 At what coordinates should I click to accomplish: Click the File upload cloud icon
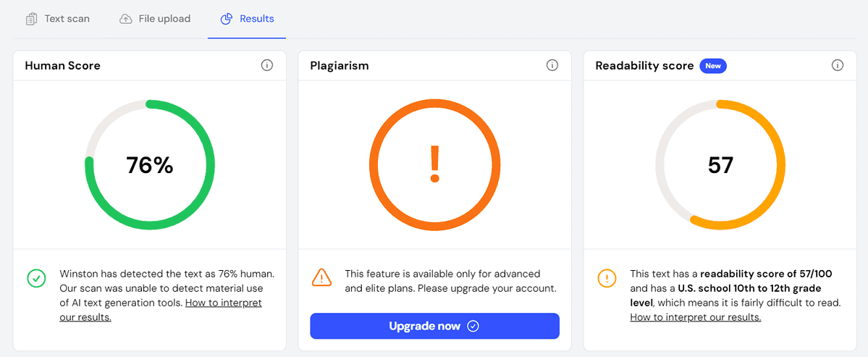tap(126, 19)
